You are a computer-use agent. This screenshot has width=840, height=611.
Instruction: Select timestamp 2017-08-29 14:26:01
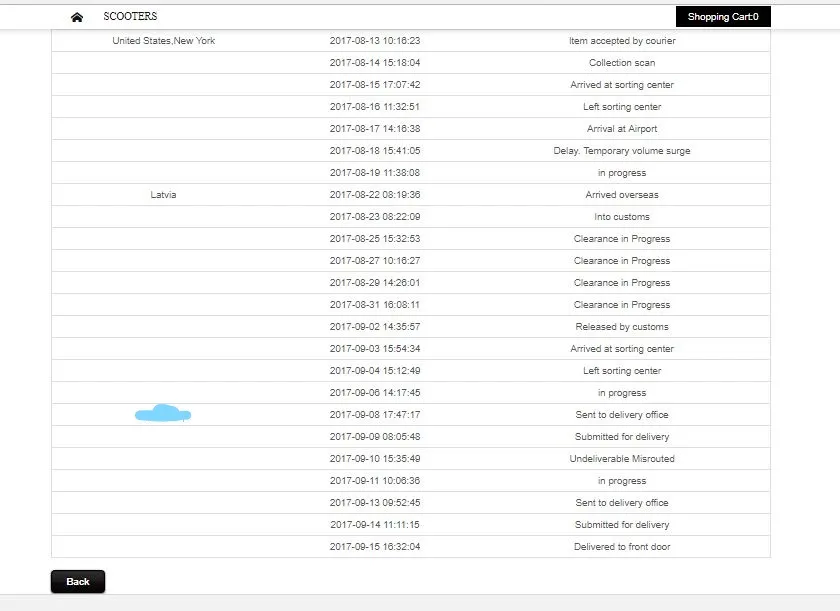(x=375, y=283)
